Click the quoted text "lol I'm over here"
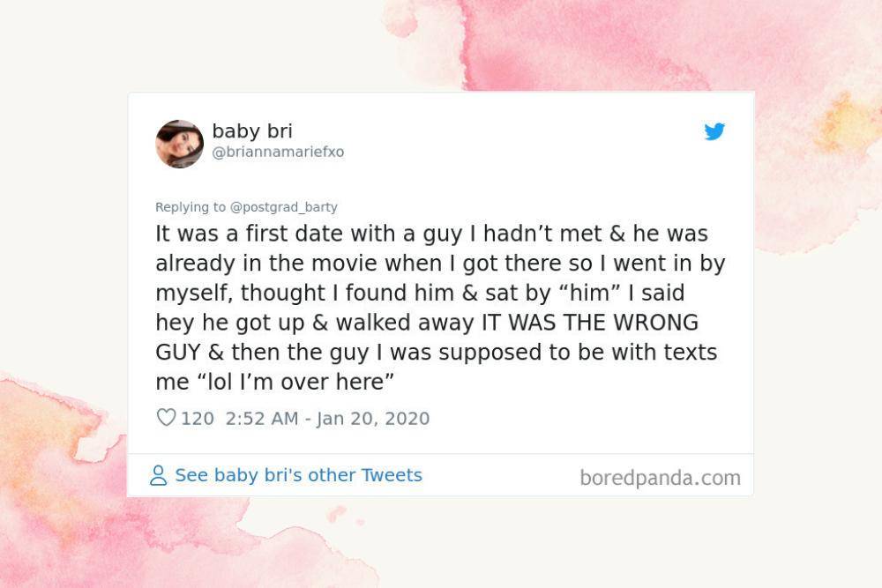Viewport: 882px width, 588px height. tap(295, 382)
